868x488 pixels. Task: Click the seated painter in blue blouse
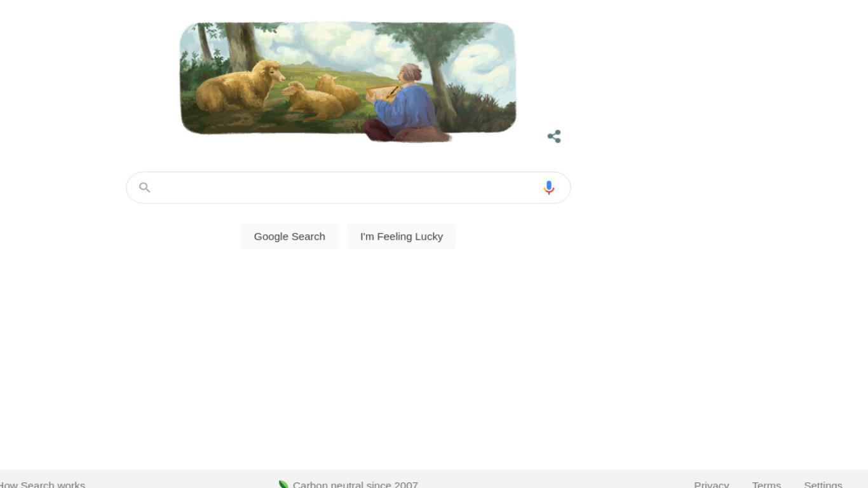405,103
